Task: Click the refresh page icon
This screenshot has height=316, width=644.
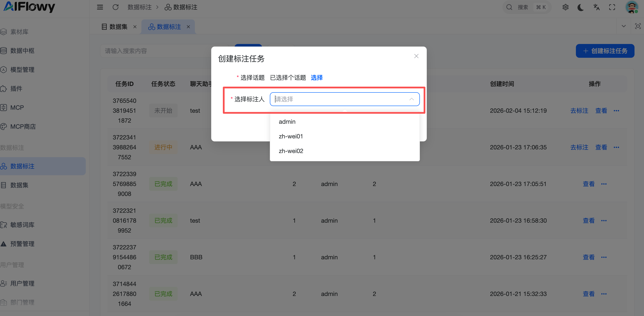Action: tap(115, 7)
